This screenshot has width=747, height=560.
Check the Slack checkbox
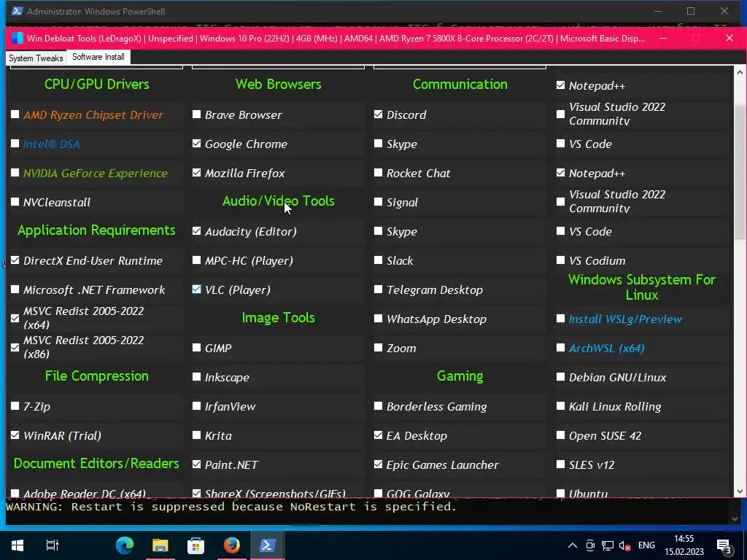pos(379,260)
